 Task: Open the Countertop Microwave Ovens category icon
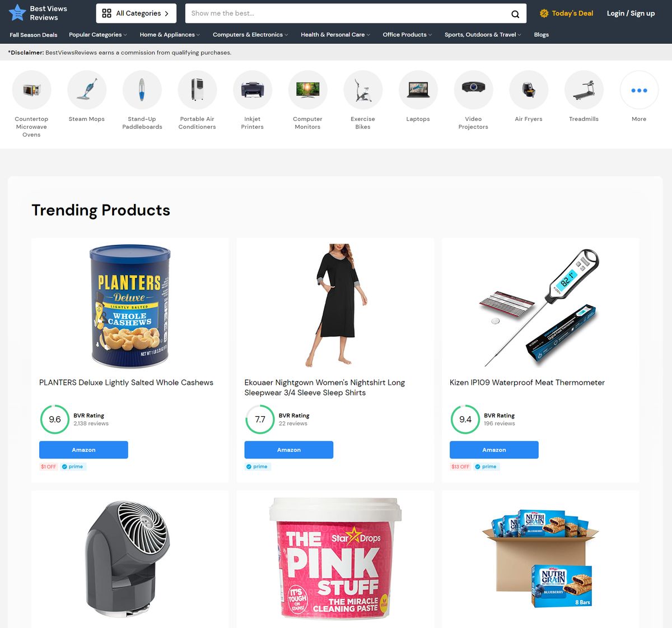31,90
